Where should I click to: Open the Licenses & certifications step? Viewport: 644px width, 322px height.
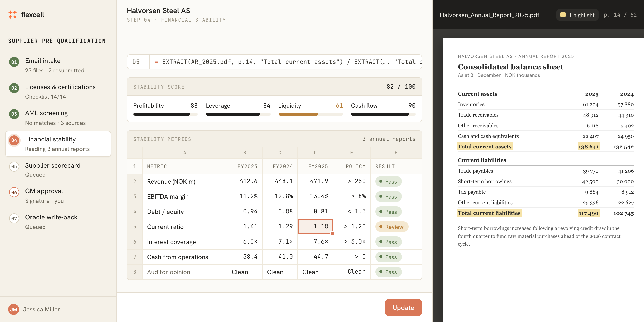click(x=58, y=92)
